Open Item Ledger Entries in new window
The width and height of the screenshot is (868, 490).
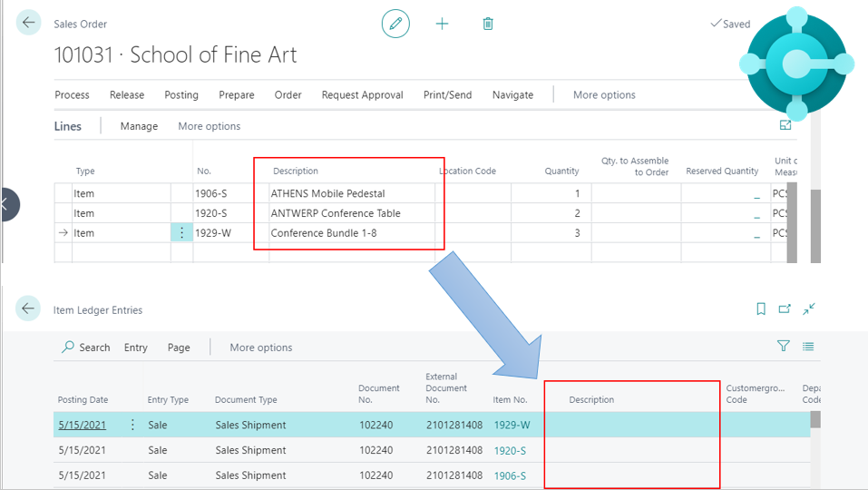point(785,309)
